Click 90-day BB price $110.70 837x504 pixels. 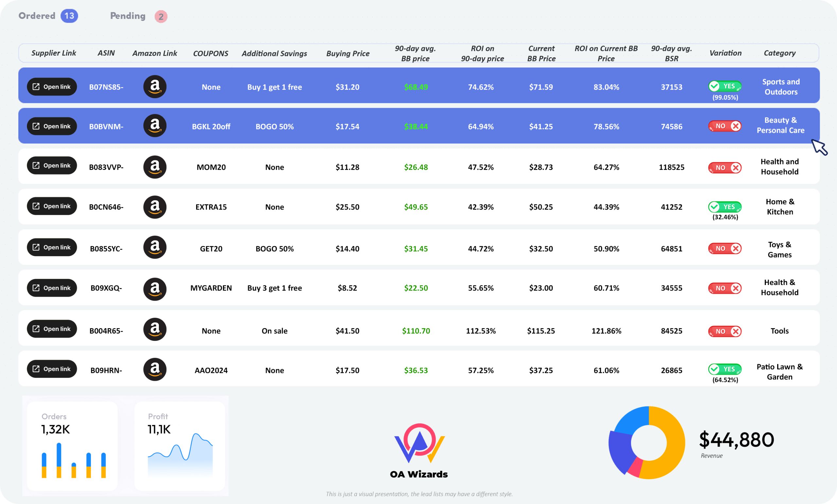click(416, 331)
